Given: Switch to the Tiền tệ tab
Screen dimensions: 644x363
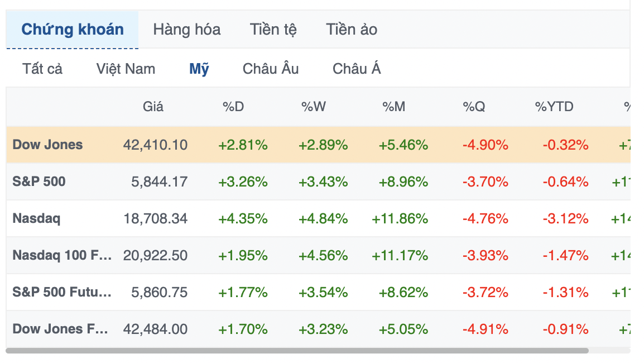Looking at the screenshot, I should pos(273,30).
